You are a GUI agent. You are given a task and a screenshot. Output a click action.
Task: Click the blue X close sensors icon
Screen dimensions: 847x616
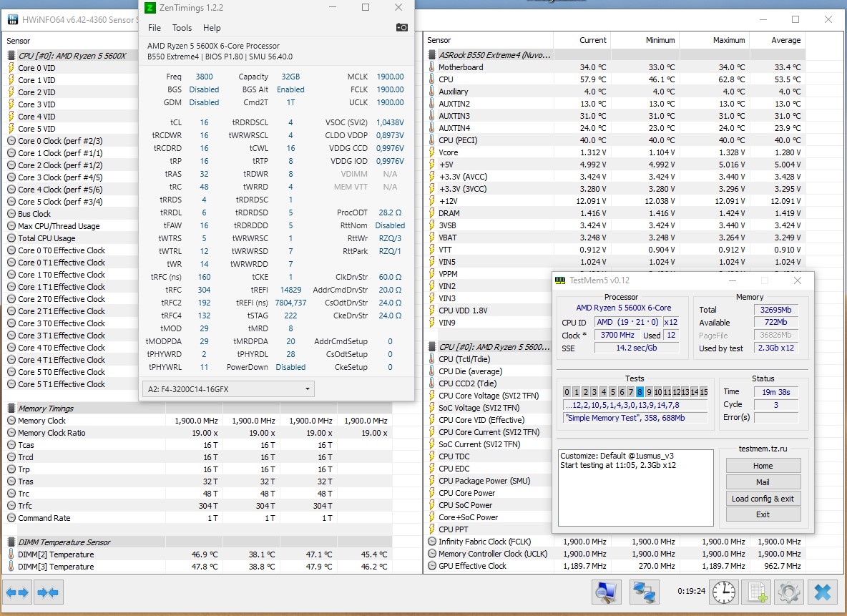[823, 593]
